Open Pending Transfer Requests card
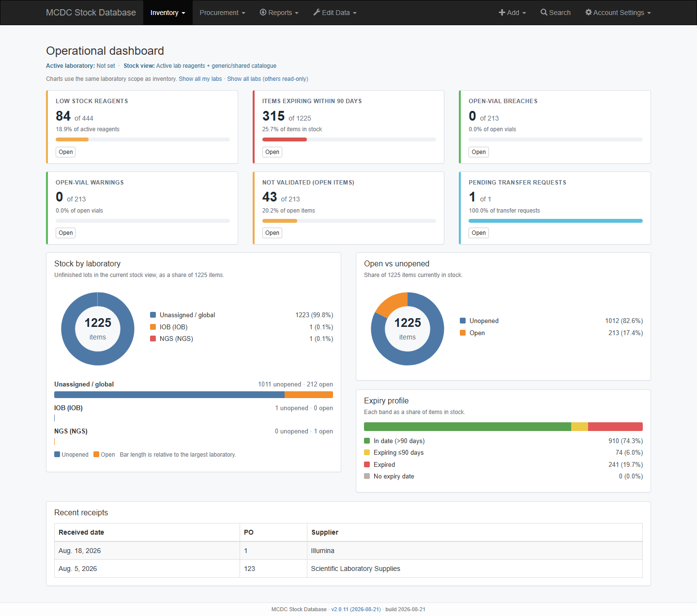 (x=479, y=233)
